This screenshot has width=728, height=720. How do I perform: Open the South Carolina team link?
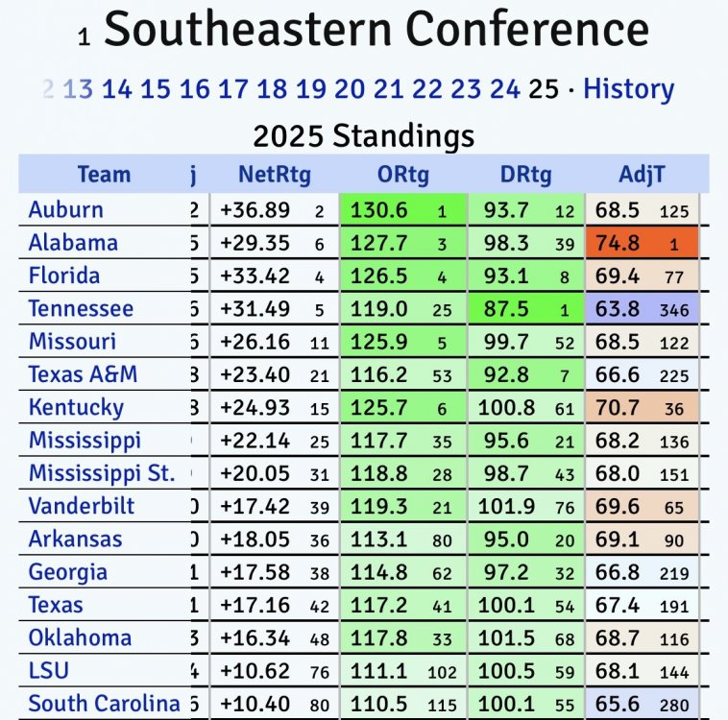pos(104,703)
